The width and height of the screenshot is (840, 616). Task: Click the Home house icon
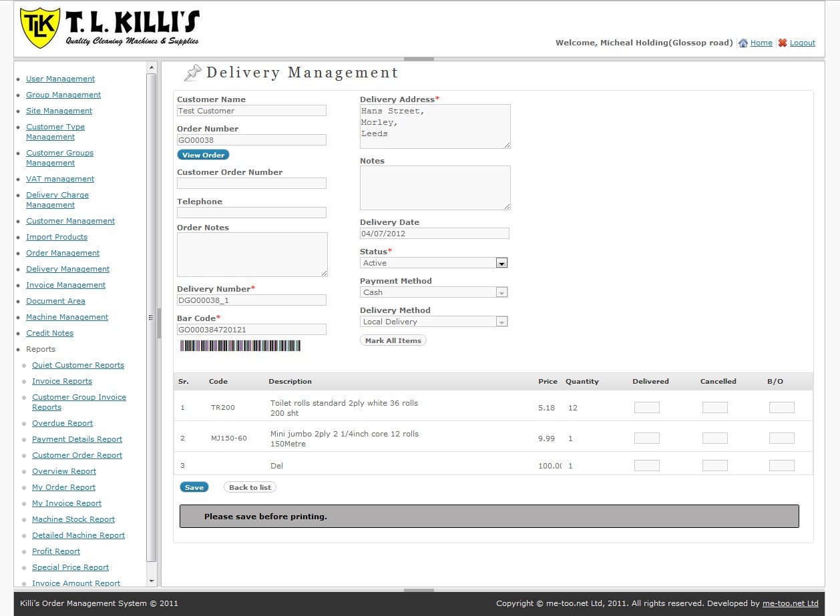[x=743, y=43]
